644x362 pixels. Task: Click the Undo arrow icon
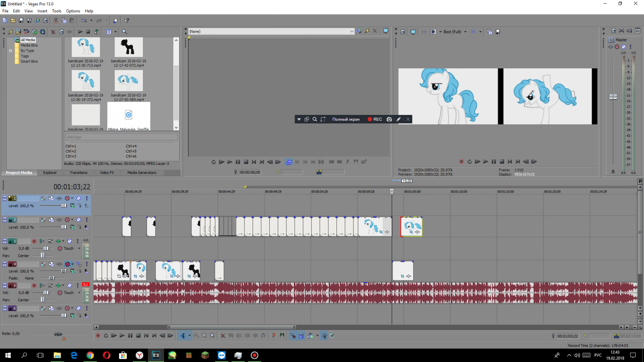pos(84,21)
